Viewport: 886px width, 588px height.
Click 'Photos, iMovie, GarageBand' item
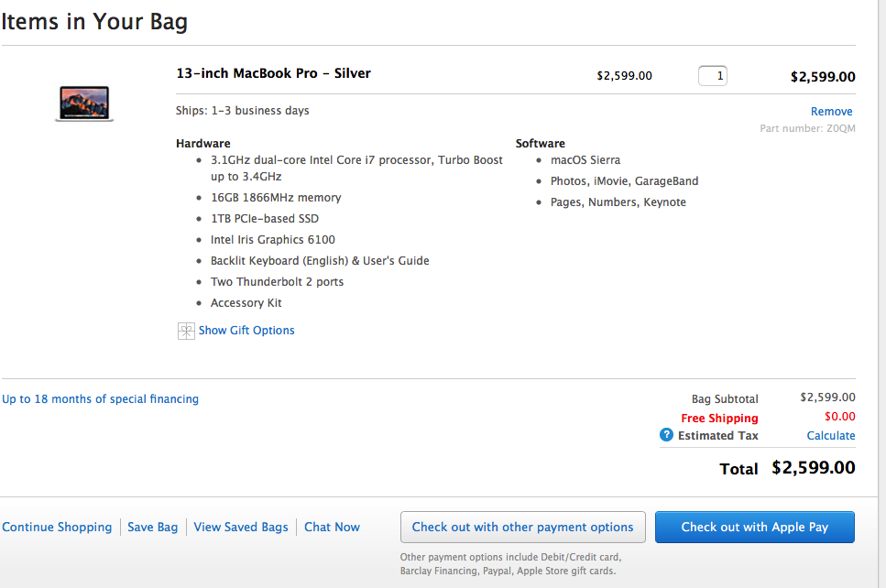click(624, 180)
